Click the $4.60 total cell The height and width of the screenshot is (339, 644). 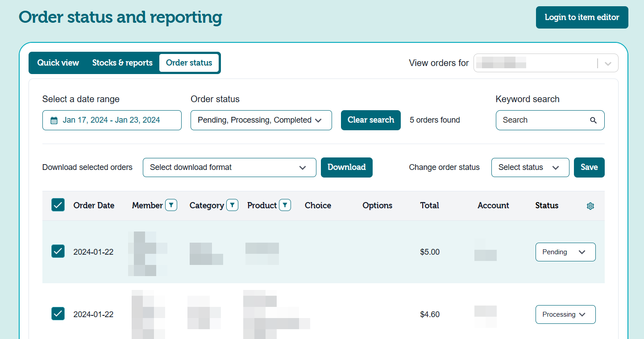(x=430, y=314)
